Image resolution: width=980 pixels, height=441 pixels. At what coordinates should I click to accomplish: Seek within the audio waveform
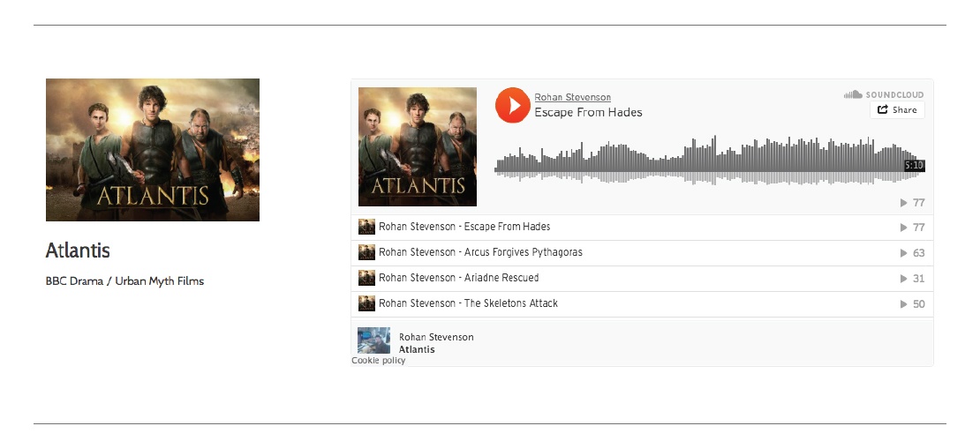[x=709, y=160]
